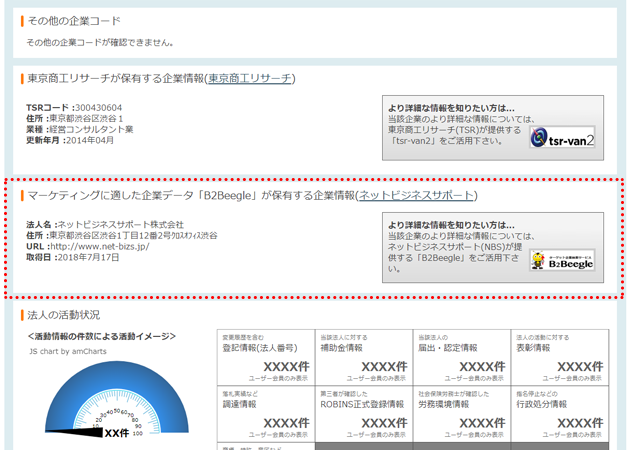Click the tsr-van2 info box heading

pyautogui.click(x=451, y=108)
